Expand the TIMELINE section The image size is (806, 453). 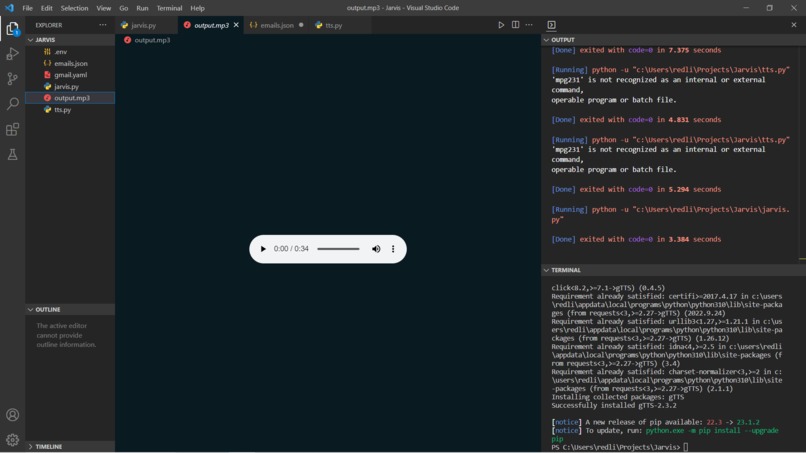[x=70, y=446]
